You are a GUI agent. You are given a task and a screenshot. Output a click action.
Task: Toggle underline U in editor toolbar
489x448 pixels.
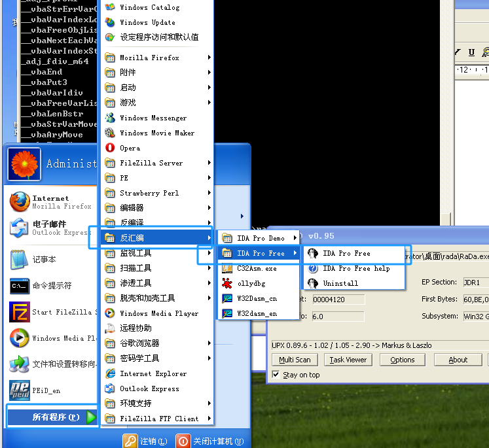point(471,52)
